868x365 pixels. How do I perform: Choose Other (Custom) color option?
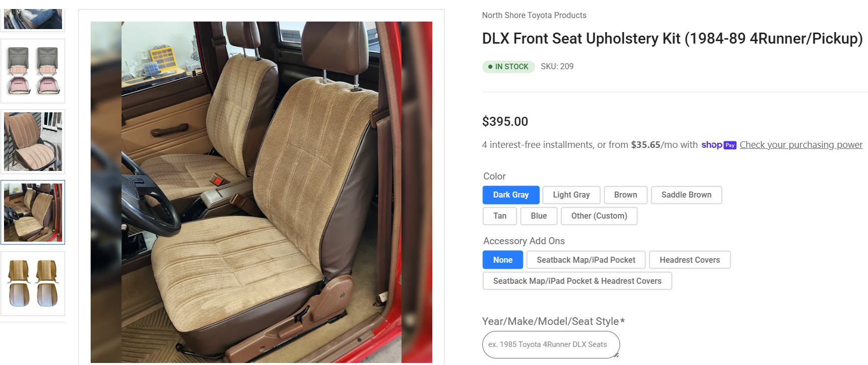599,216
